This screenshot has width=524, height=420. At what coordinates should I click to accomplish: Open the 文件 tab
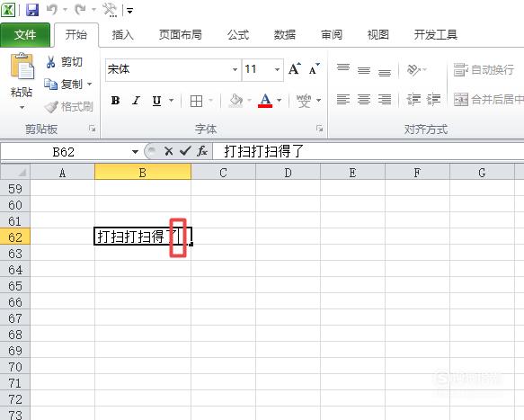pyautogui.click(x=25, y=34)
